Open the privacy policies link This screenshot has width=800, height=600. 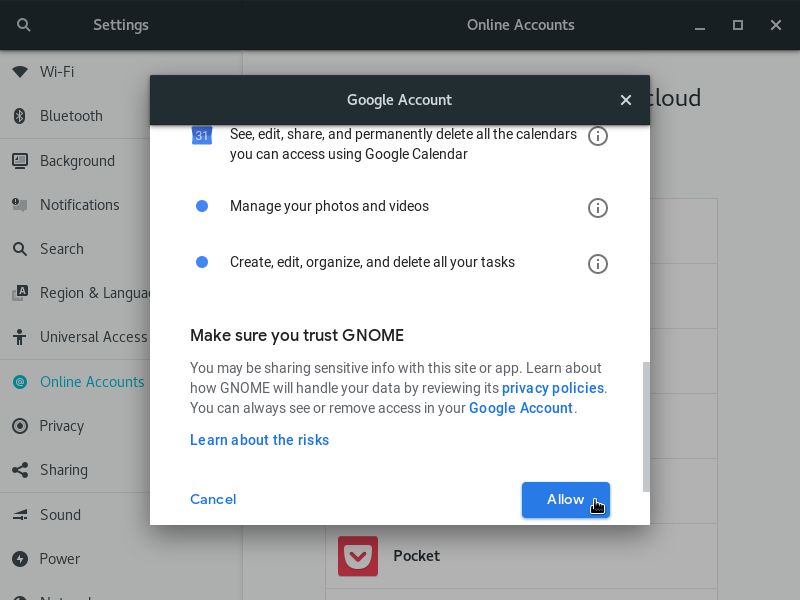click(x=552, y=388)
